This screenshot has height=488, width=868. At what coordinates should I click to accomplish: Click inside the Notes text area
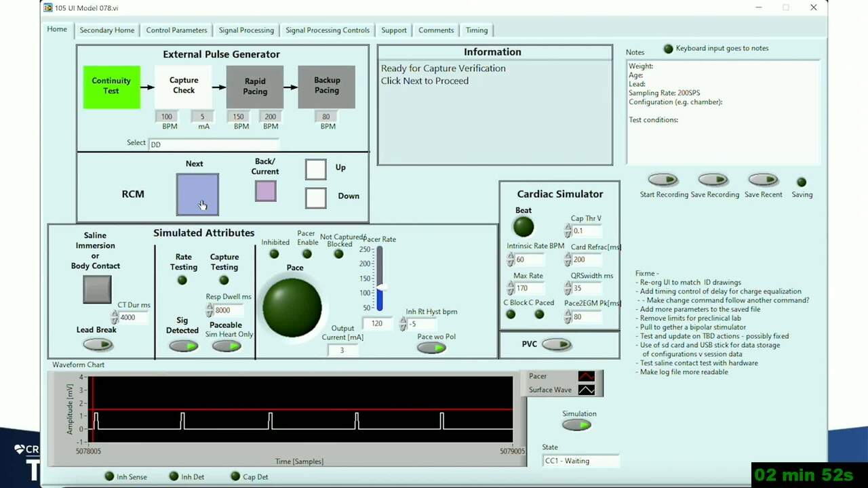click(723, 112)
